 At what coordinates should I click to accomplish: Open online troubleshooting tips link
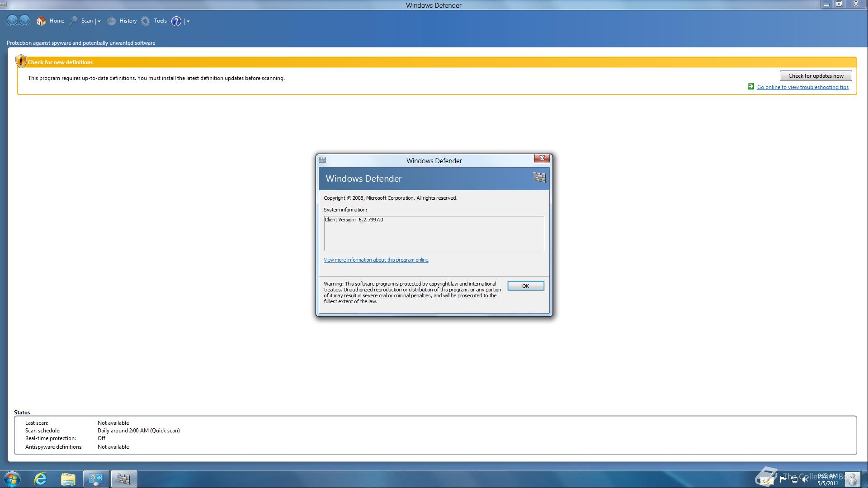click(802, 87)
